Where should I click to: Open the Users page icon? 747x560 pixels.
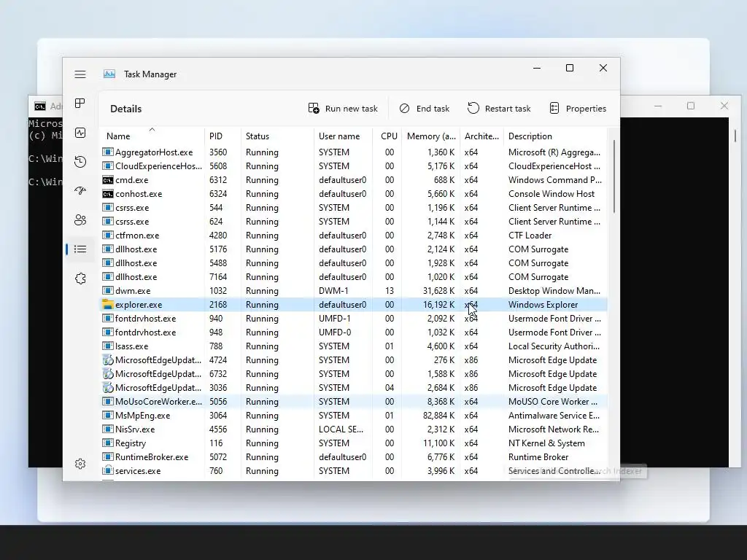(80, 220)
